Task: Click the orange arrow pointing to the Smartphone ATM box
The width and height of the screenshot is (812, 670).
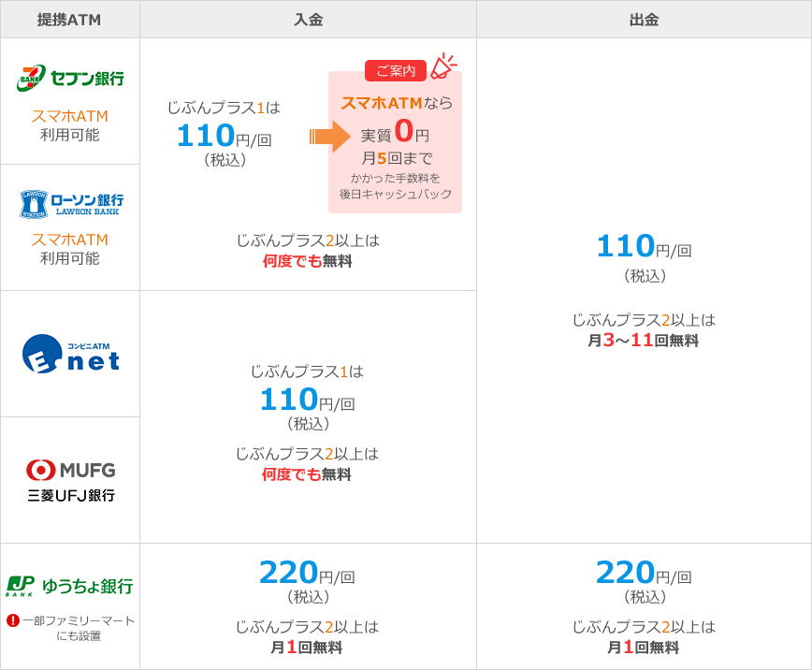Action: click(330, 137)
